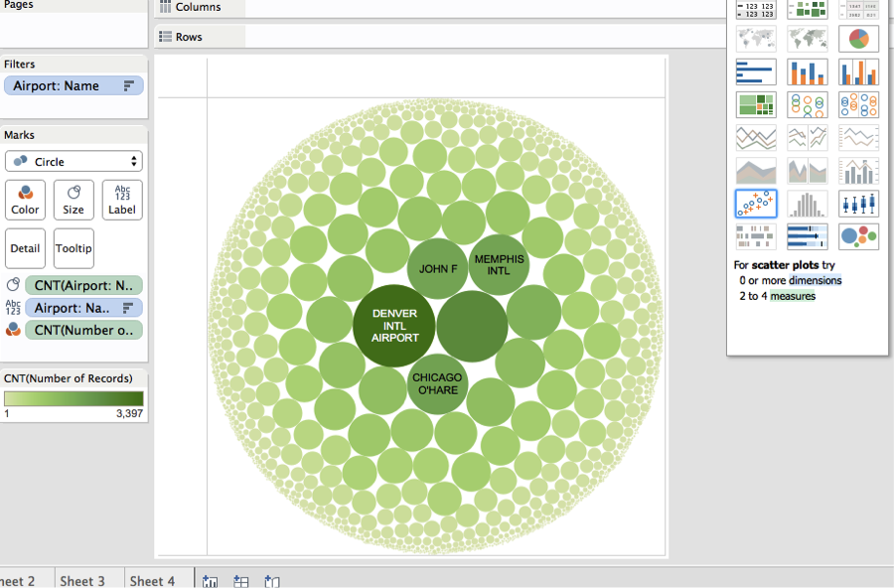
Task: Click the Marks card header
Action: tap(74, 135)
